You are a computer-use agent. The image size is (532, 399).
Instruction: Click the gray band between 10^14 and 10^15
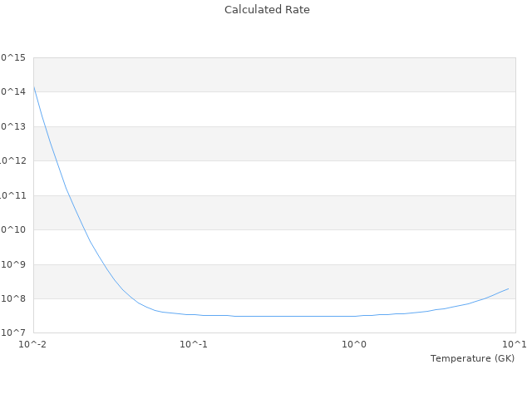274,75
